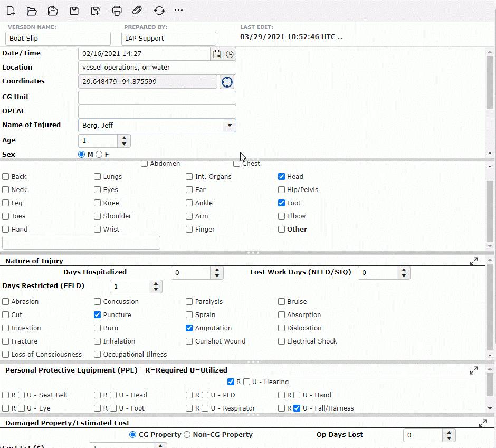Expand the Damaged Property/Estimated Cost panel
This screenshot has width=496, height=448.
[x=482, y=423]
